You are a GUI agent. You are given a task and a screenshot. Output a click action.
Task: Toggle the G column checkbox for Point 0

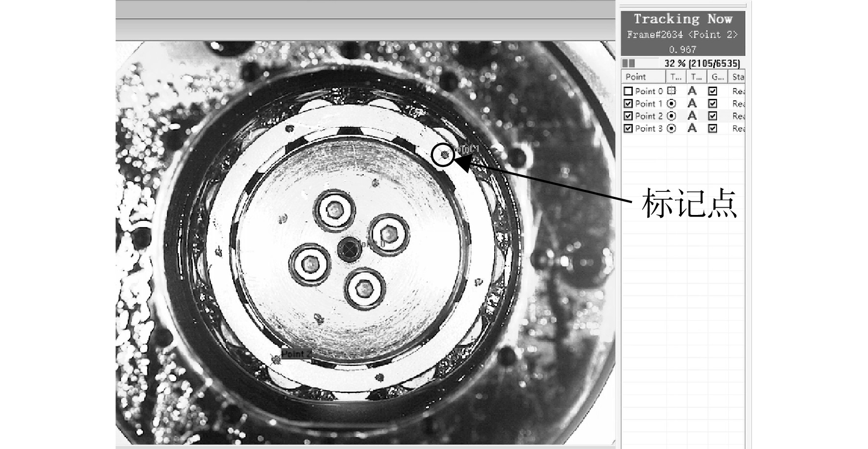(x=713, y=91)
